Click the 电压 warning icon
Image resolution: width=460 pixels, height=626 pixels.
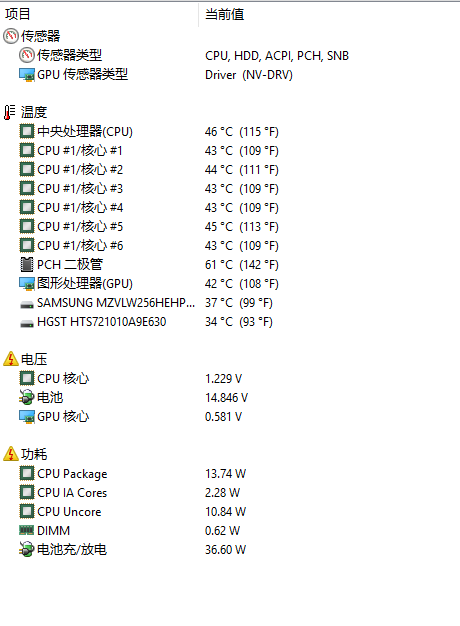tap(11, 359)
